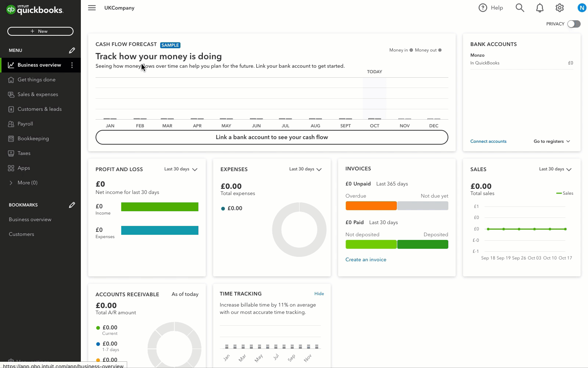Screen dimensions: 588x368
Task: Click the Sales & expenses icon
Action: 11,95
